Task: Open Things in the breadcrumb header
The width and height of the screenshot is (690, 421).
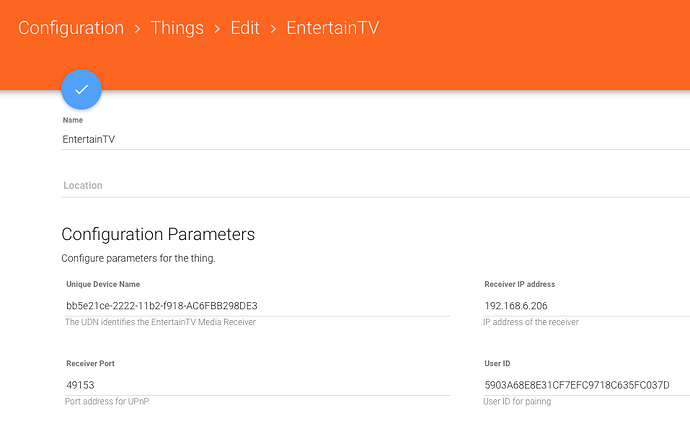Action: (177, 27)
